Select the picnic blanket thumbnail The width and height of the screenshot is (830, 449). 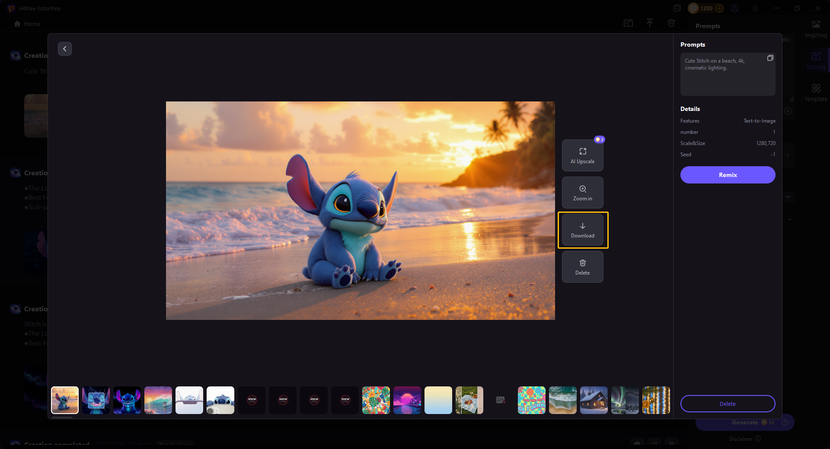coord(470,400)
